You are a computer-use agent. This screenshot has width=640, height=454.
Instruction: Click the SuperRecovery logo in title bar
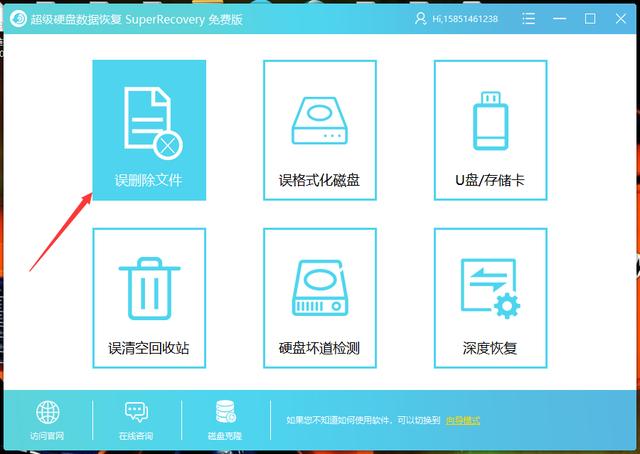pos(18,19)
